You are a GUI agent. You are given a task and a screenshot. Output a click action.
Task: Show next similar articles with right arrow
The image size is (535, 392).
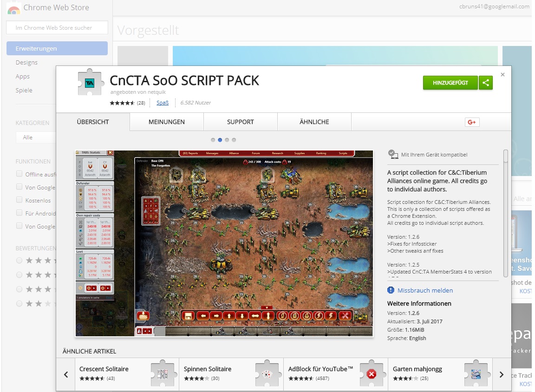(501, 374)
